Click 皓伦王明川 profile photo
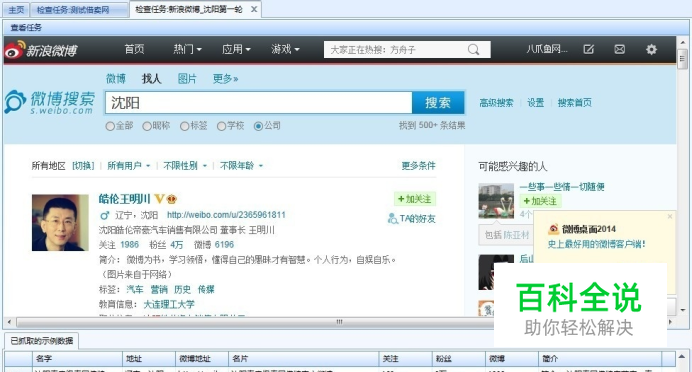This screenshot has height=372, width=692. pos(60,223)
